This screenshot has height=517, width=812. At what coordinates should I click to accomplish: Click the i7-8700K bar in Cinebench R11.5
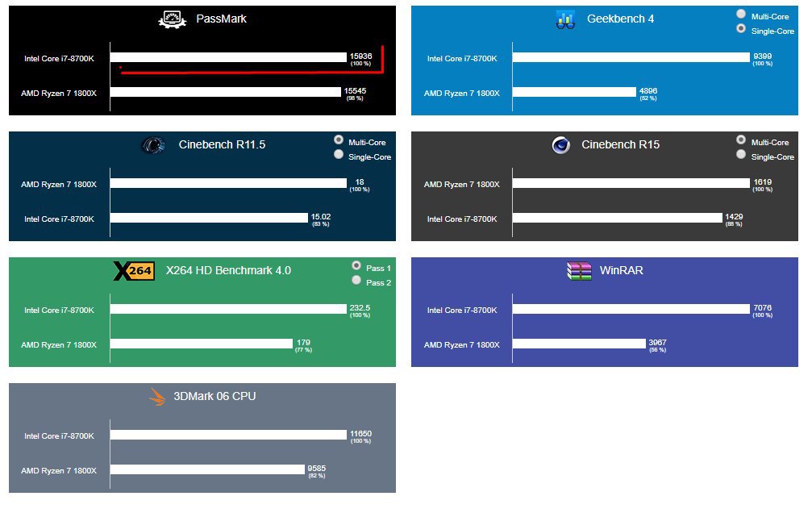point(209,218)
